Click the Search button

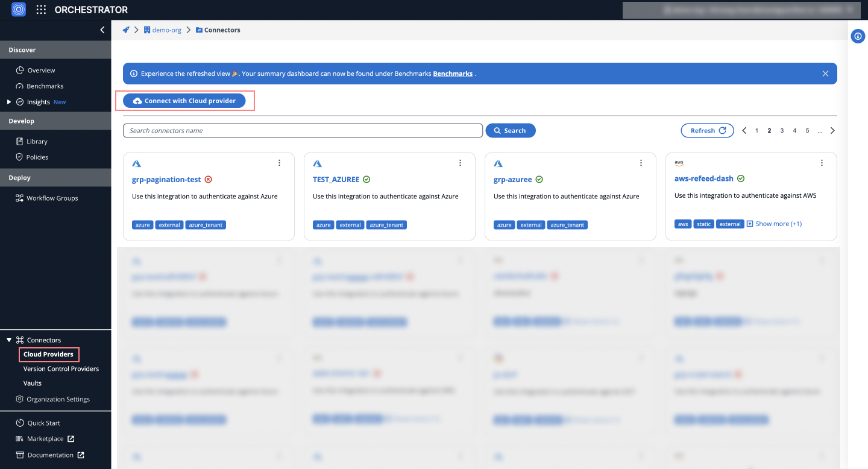(511, 131)
